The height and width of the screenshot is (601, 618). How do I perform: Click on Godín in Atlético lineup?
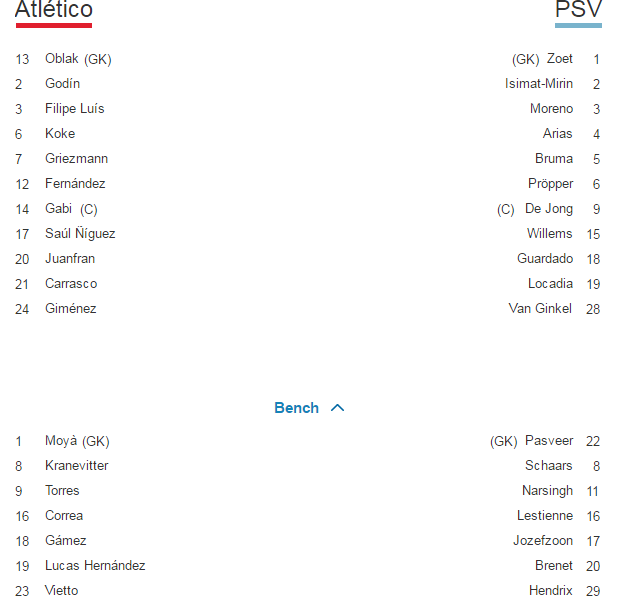(62, 84)
